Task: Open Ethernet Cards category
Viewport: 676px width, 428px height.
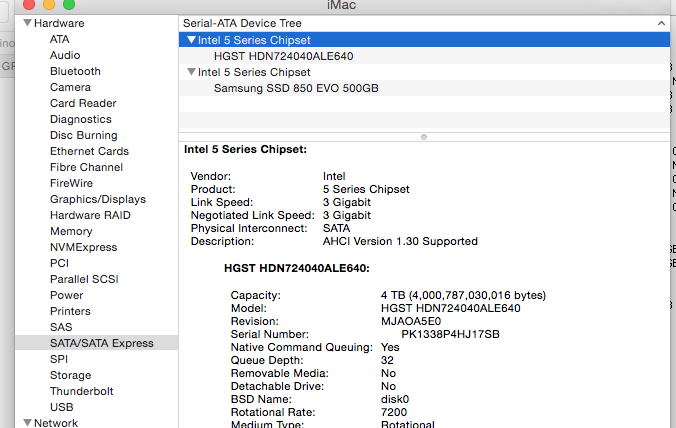Action: tap(89, 151)
